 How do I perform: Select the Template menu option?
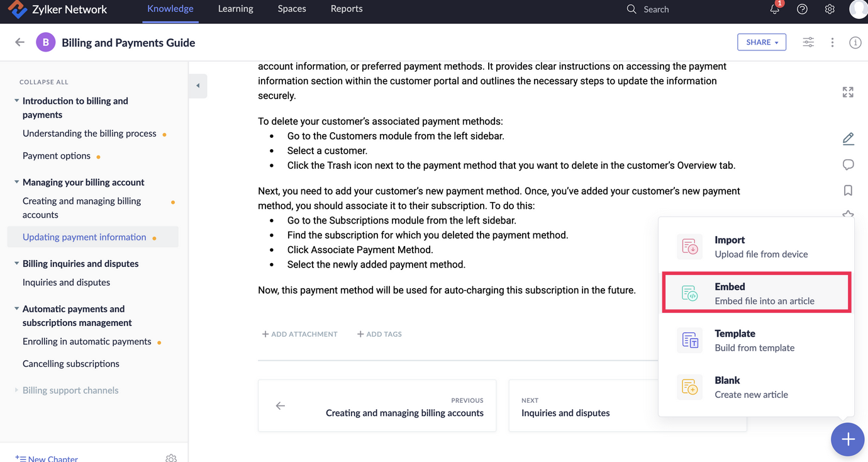tap(755, 340)
